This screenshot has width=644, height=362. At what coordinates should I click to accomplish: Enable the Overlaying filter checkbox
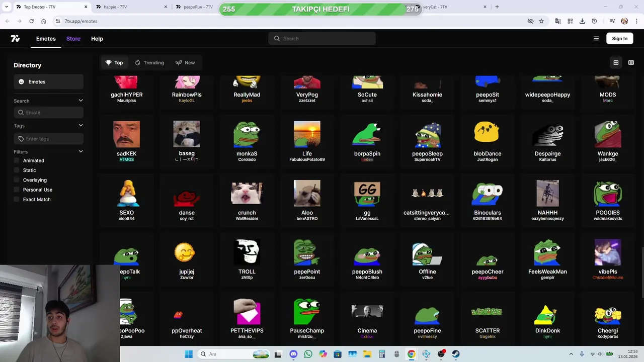[17, 180]
